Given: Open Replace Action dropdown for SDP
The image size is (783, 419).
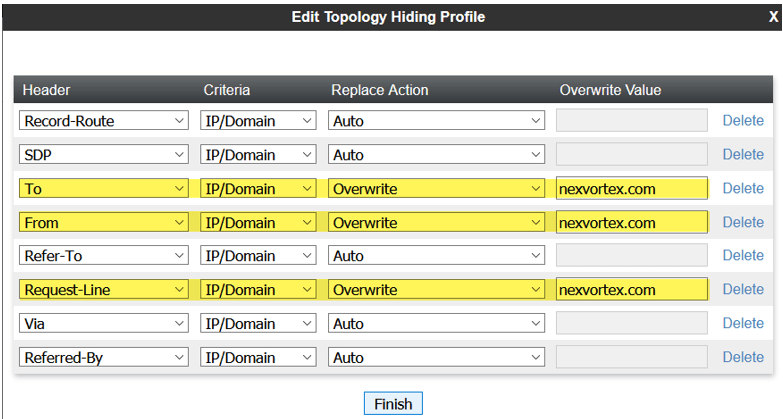Looking at the screenshot, I should click(x=436, y=154).
